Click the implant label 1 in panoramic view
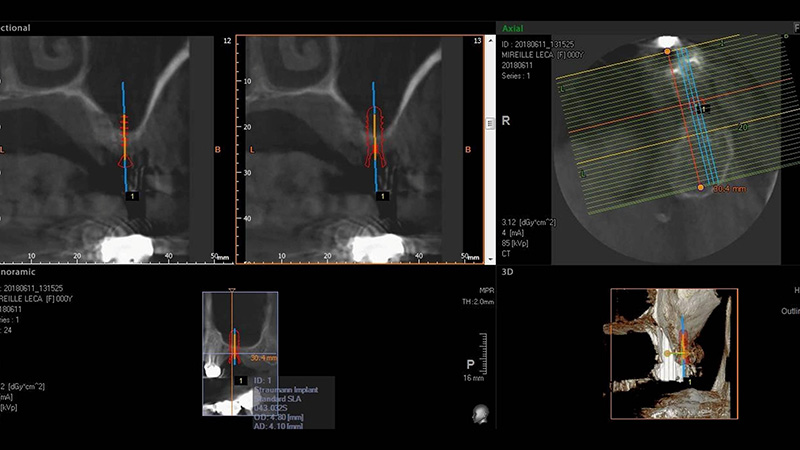 tap(240, 380)
